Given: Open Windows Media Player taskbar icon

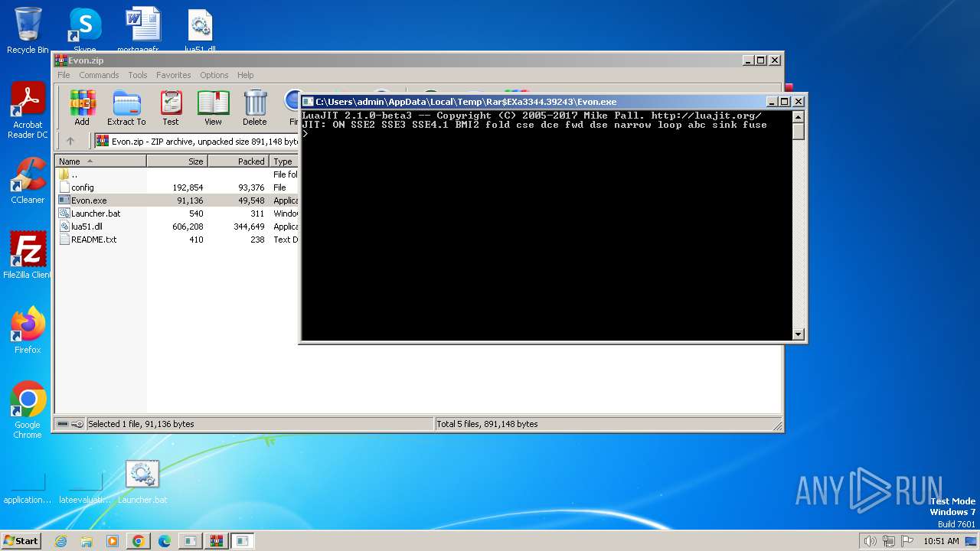Looking at the screenshot, I should pos(113,541).
